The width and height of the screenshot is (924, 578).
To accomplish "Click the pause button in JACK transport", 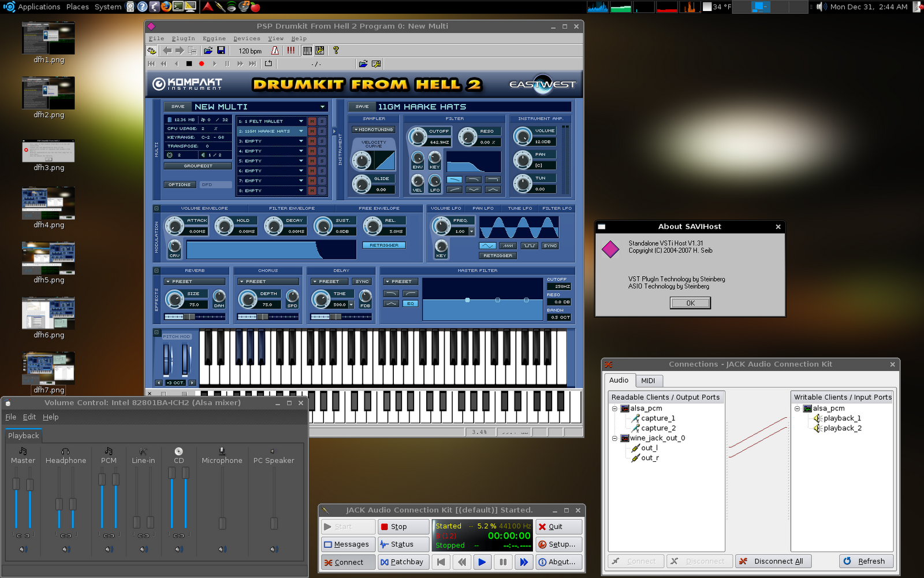I will [503, 562].
